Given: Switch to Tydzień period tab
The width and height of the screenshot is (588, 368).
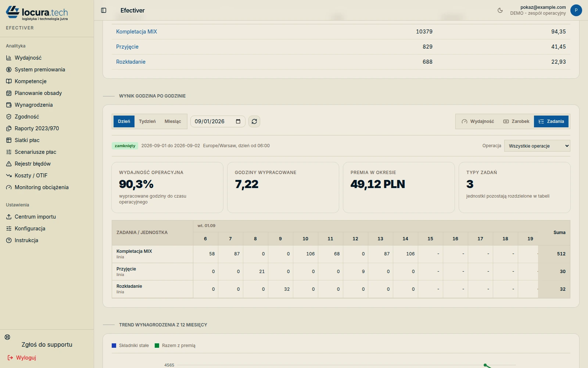Looking at the screenshot, I should [x=147, y=121].
